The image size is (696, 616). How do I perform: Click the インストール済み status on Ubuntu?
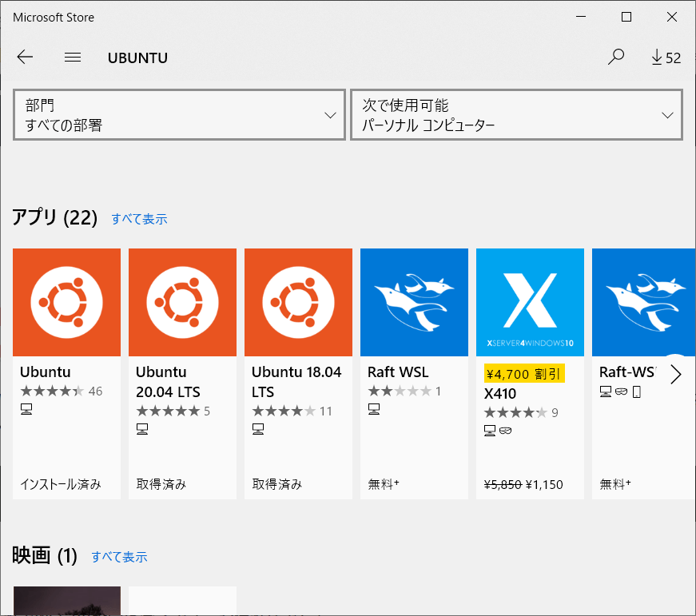tap(61, 484)
